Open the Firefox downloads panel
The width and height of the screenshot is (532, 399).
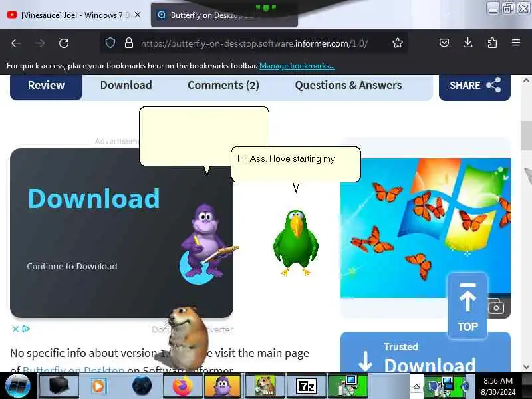468,43
